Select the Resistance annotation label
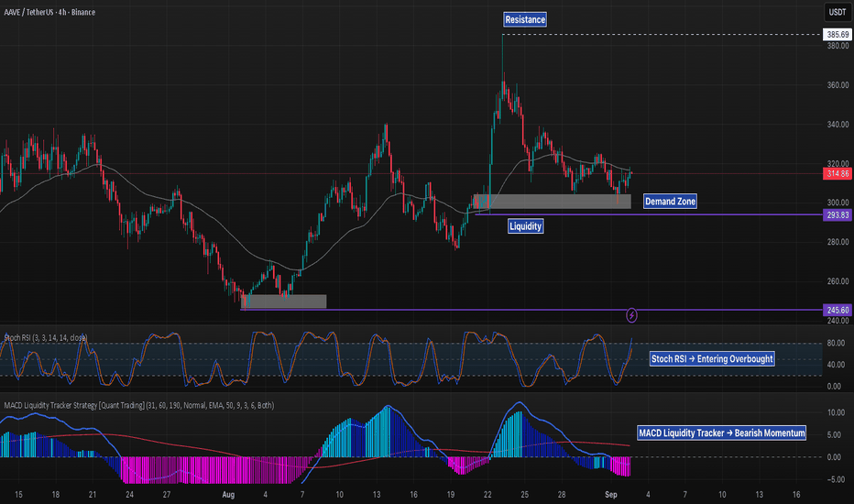 pyautogui.click(x=524, y=19)
